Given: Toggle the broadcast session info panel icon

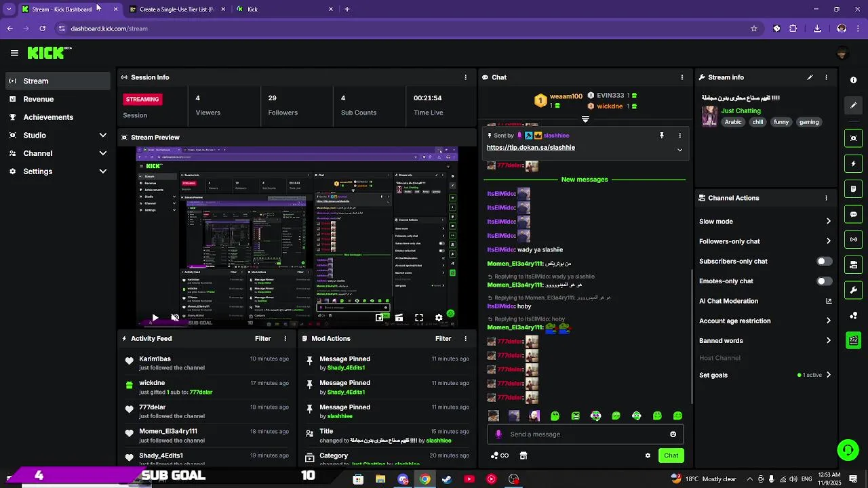Looking at the screenshot, I should (x=853, y=239).
